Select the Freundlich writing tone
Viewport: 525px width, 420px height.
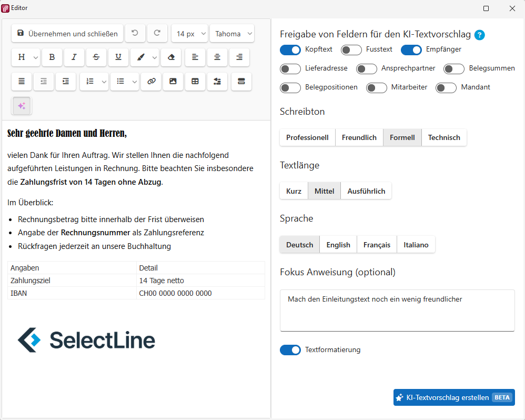[x=359, y=137]
